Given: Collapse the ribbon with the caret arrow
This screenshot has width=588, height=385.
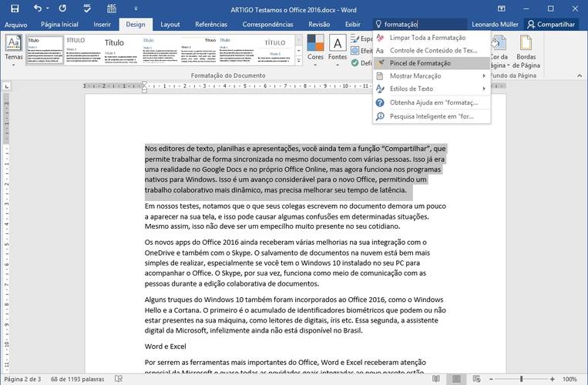Looking at the screenshot, I should click(580, 75).
